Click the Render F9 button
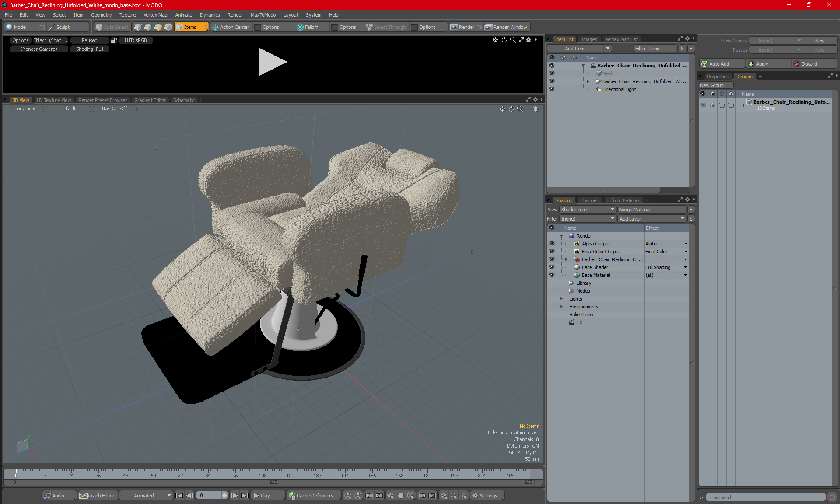This screenshot has height=504, width=840. click(x=466, y=27)
